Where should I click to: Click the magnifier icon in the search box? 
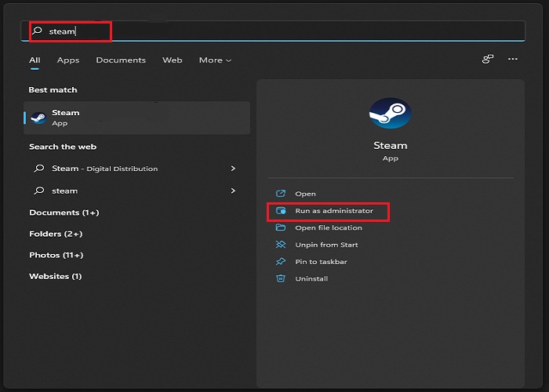click(37, 31)
